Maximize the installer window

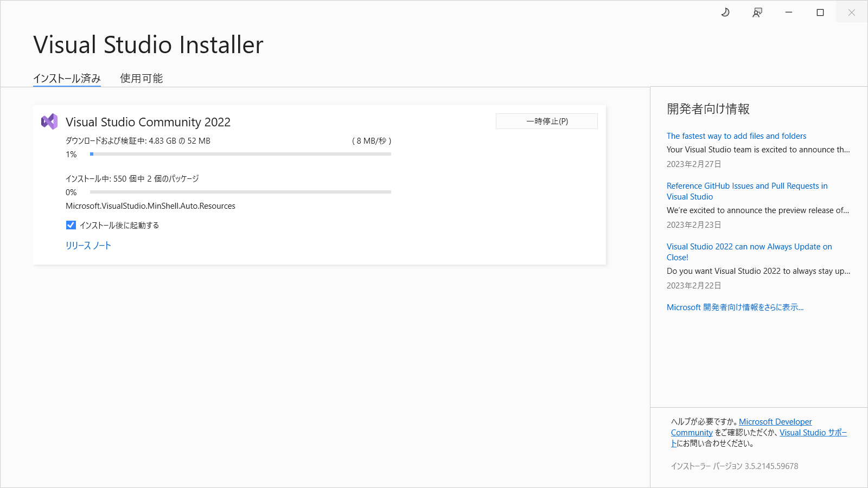pos(820,12)
